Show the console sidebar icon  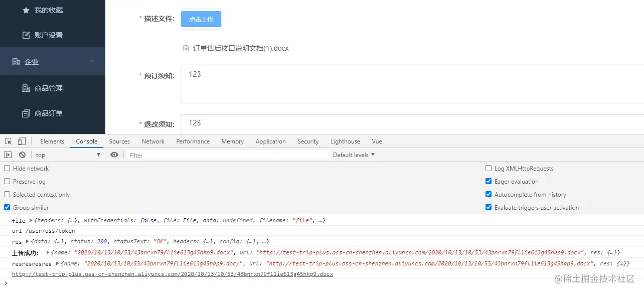[x=8, y=155]
